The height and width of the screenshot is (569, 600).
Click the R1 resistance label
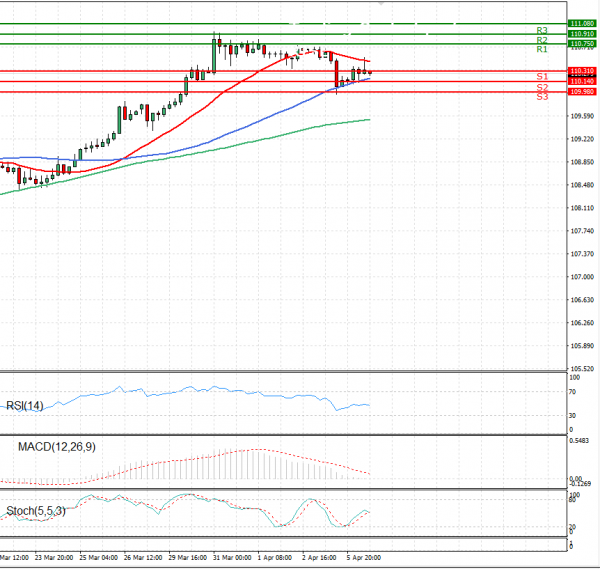coord(541,49)
